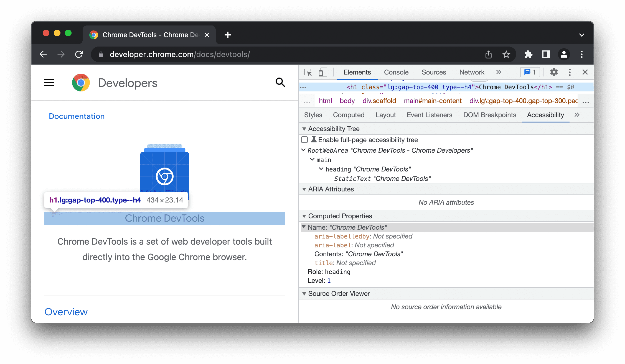
Task: Click the Extensions puzzle piece icon
Action: point(529,54)
